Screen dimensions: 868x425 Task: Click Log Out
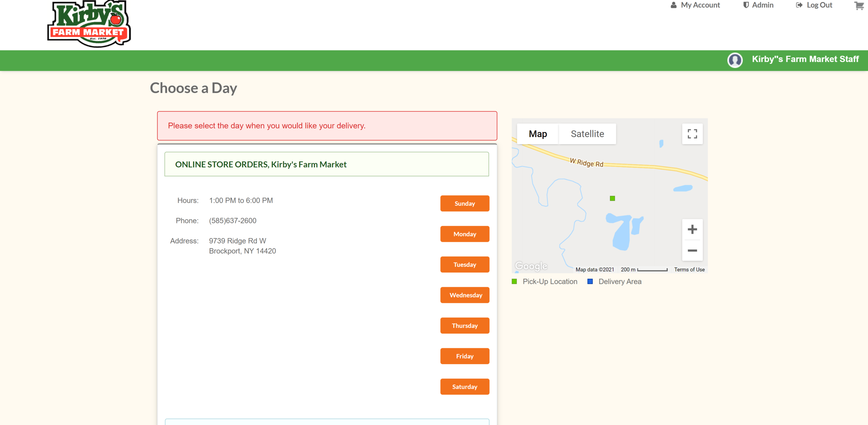(x=814, y=5)
